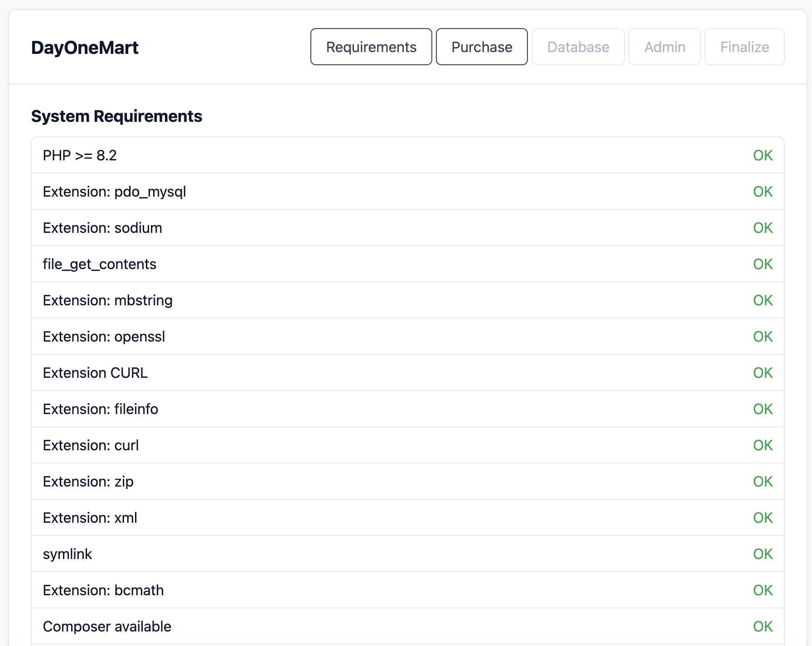Viewport: 812px width, 646px height.
Task: Open the Finalize step tab
Action: [744, 47]
